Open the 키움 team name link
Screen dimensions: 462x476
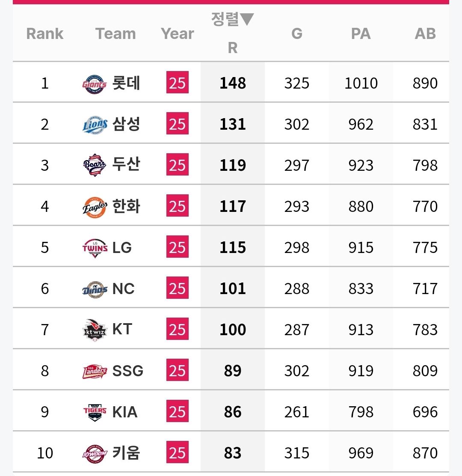point(126,453)
